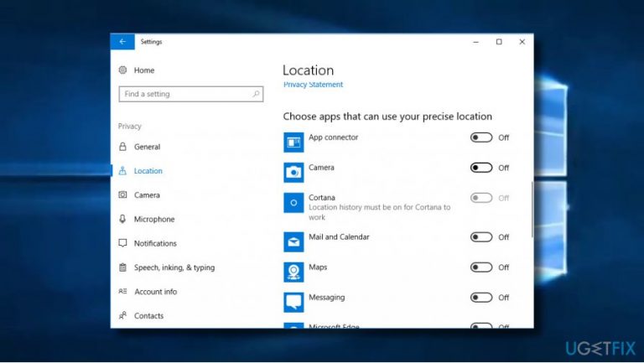644x363 pixels.
Task: Click the General lock icon
Action: [x=122, y=147]
